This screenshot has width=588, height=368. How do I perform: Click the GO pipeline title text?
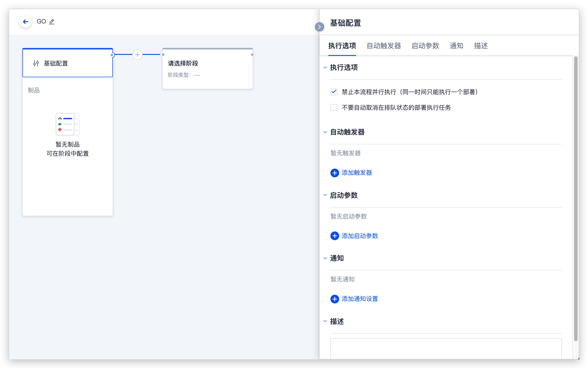tap(41, 21)
